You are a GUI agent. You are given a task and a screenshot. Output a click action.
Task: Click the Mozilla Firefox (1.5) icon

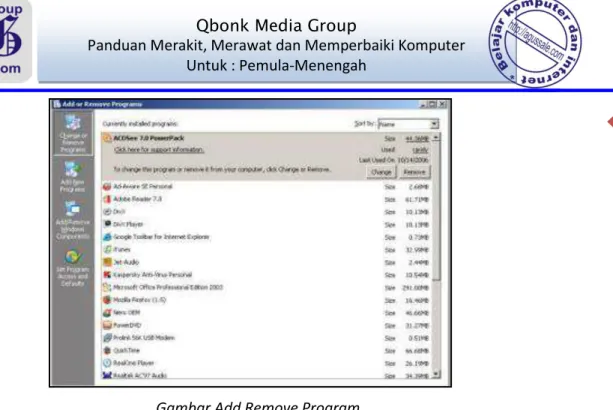pos(107,300)
